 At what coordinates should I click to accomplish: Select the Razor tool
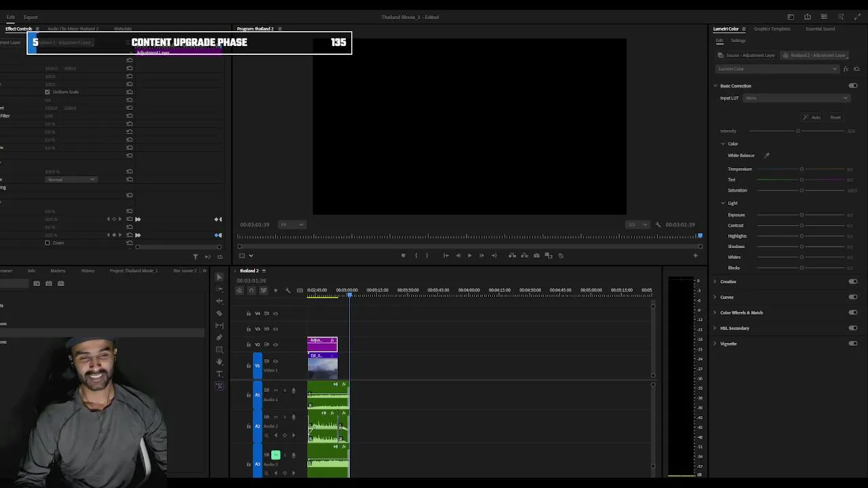(219, 313)
